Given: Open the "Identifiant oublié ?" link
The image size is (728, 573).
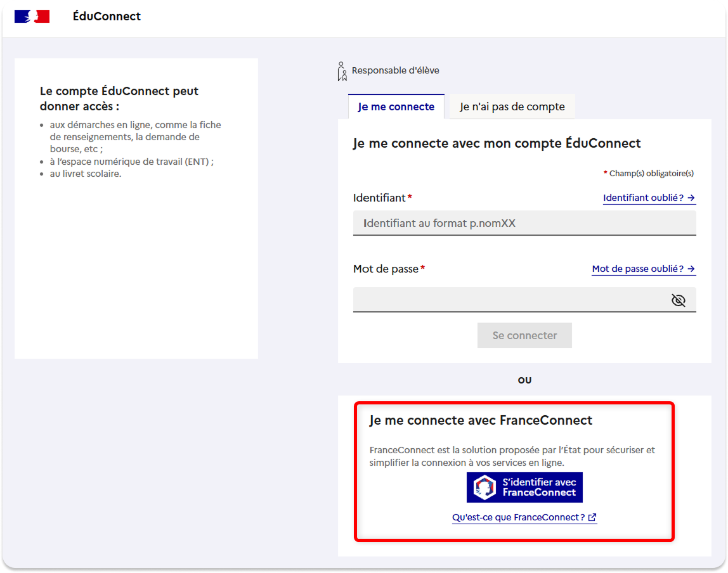Looking at the screenshot, I should pos(649,198).
